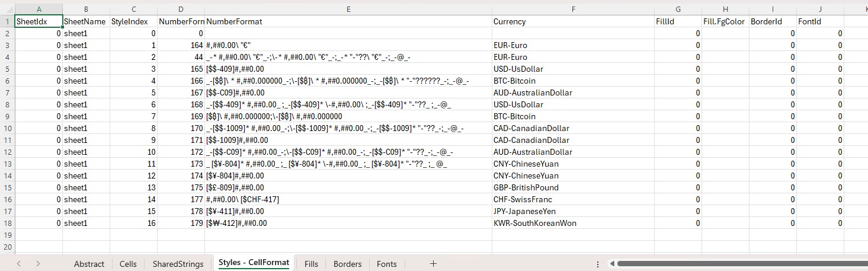Select the Styles - CellFormat tab

point(254,263)
